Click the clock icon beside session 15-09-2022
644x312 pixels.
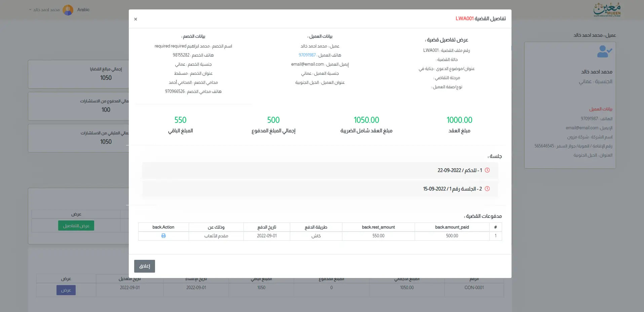coord(487,189)
